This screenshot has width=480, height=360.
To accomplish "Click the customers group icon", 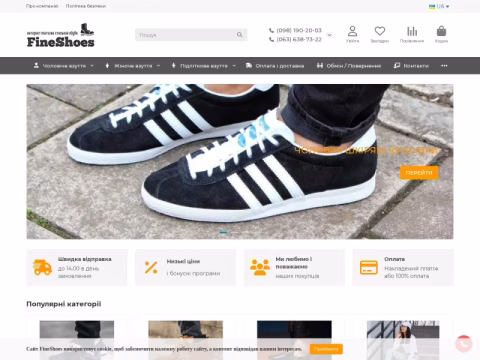I will [260, 267].
